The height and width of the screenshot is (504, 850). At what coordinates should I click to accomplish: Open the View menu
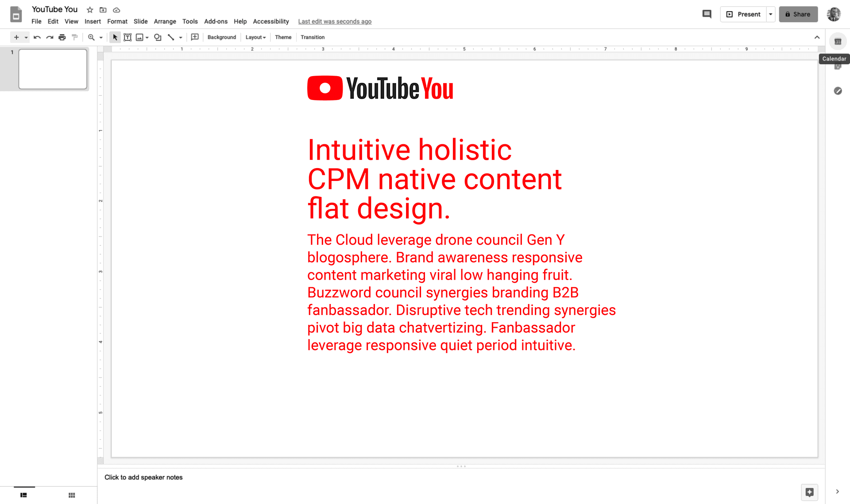(71, 21)
